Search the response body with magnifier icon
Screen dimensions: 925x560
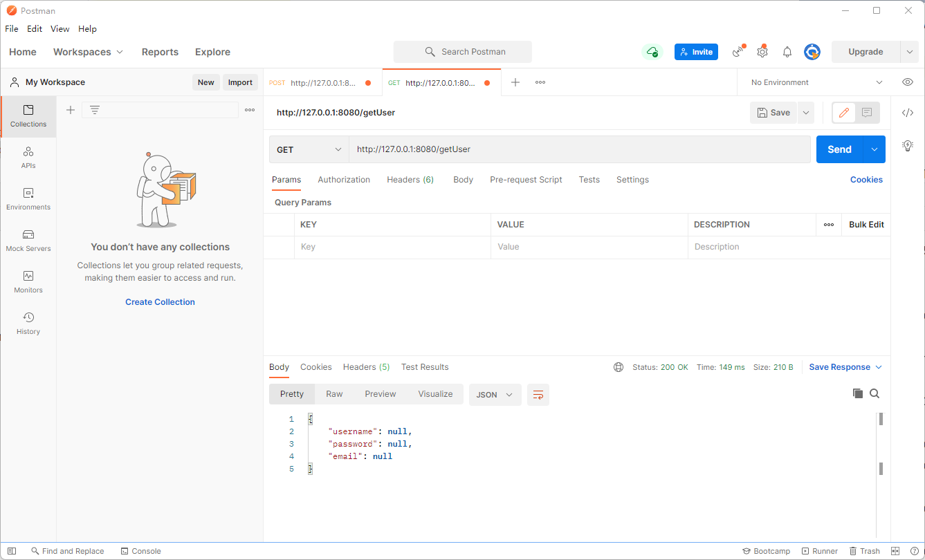pos(874,393)
